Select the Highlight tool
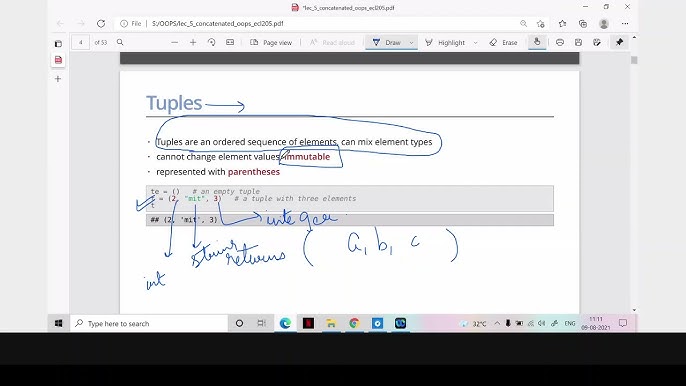Image resolution: width=686 pixels, height=386 pixels. (444, 42)
